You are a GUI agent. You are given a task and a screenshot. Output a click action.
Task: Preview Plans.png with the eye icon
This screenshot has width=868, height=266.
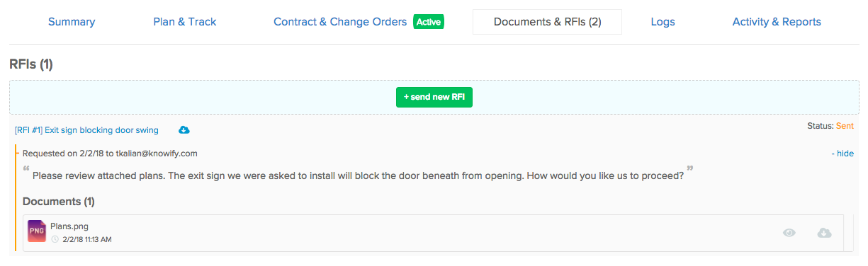click(789, 233)
